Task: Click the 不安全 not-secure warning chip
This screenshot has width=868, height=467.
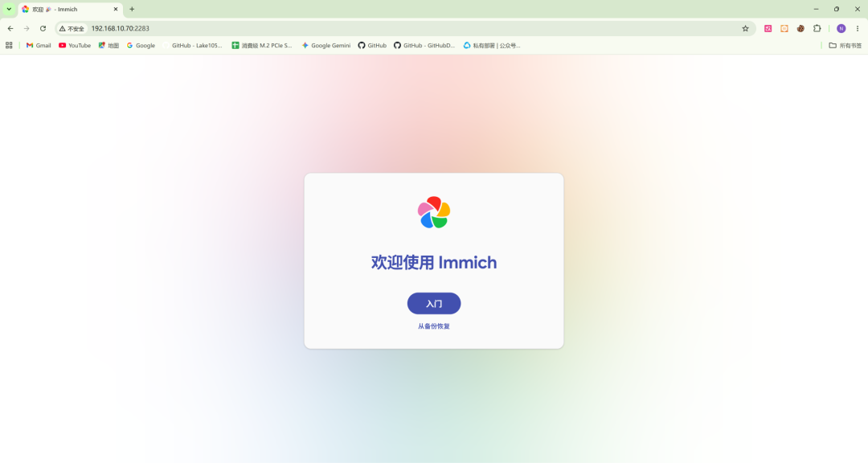Action: tap(72, 29)
